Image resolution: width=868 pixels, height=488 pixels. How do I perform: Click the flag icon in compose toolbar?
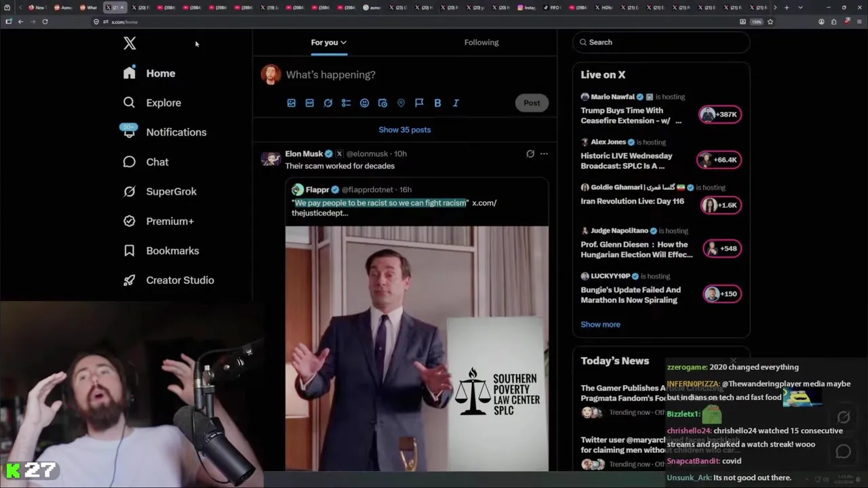[419, 103]
